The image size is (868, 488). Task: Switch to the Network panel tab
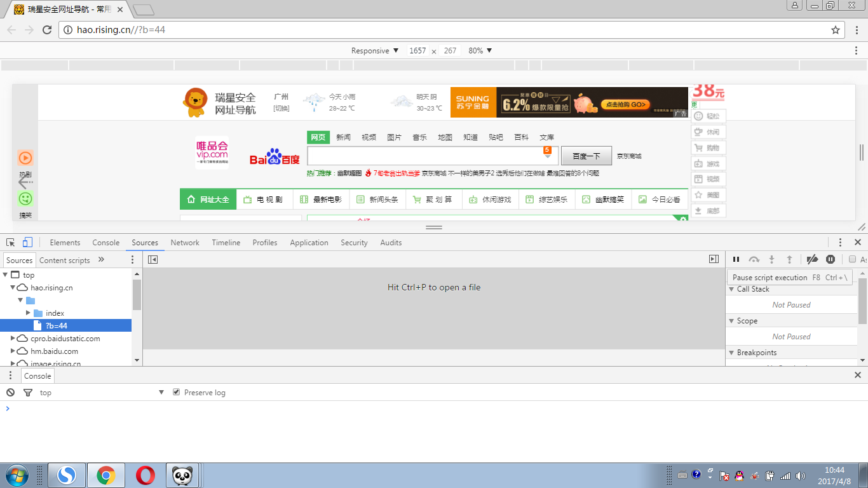click(185, 242)
